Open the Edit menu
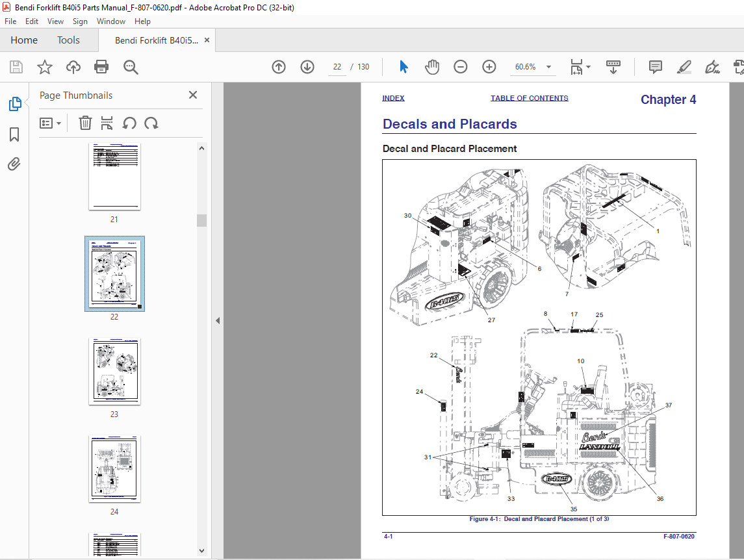Viewport: 744px width, 560px height. point(32,21)
